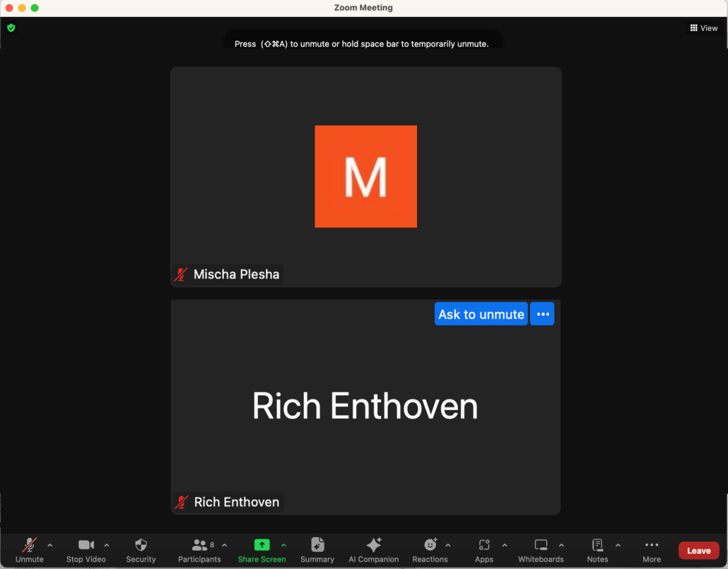Leave the meeting
Image resolution: width=728 pixels, height=569 pixels.
(698, 551)
